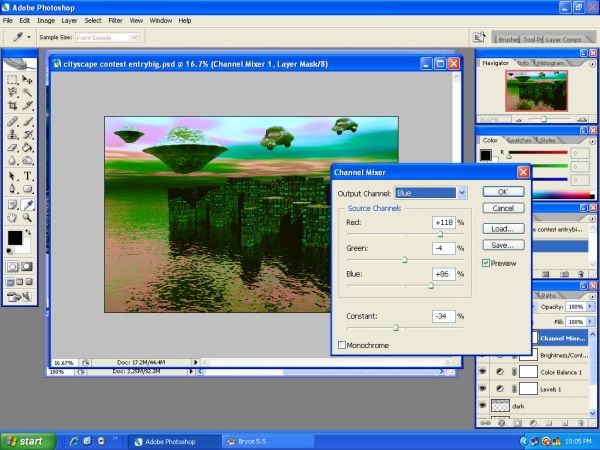
Task: Open the layer Opacity slider arrow
Action: click(590, 307)
